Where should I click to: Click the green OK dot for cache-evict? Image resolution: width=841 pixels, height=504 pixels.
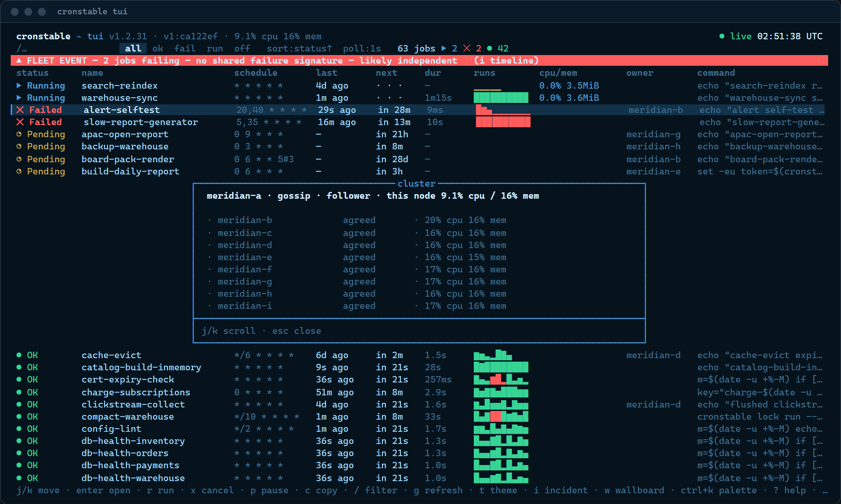(19, 355)
